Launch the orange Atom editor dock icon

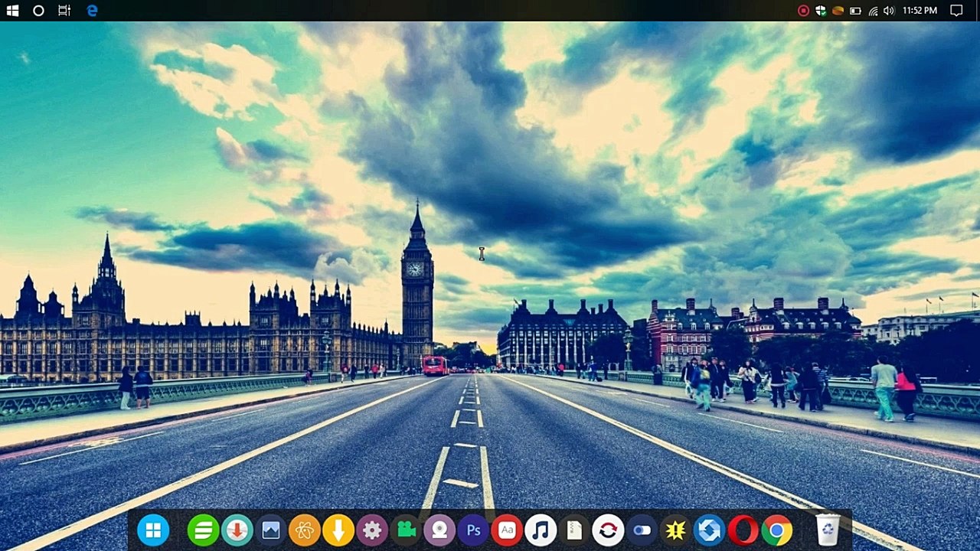coord(304,530)
